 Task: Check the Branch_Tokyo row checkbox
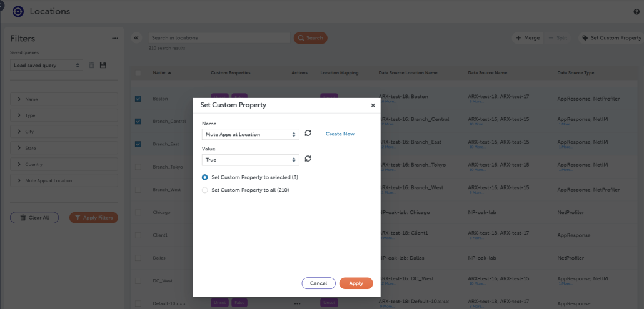pyautogui.click(x=138, y=167)
